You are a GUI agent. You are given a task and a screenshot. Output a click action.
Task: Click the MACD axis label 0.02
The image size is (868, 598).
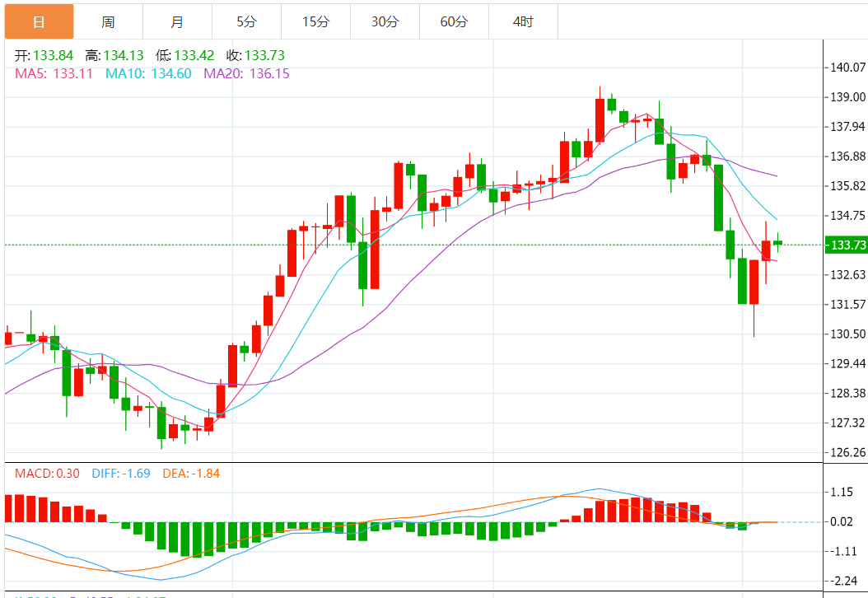842,521
